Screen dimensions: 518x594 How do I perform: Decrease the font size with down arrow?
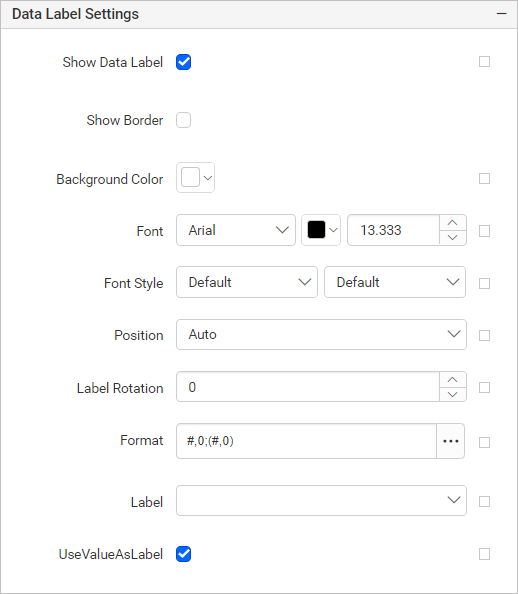pyautogui.click(x=452, y=238)
